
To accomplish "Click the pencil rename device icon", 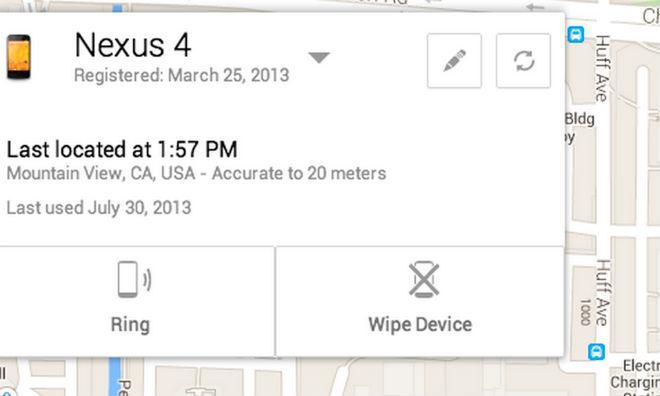I will point(454,61).
